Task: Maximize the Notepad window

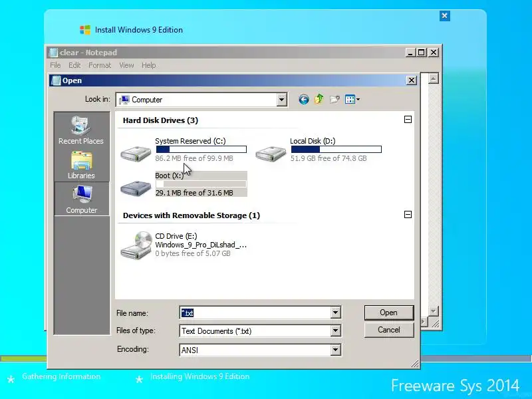Action: click(421, 53)
